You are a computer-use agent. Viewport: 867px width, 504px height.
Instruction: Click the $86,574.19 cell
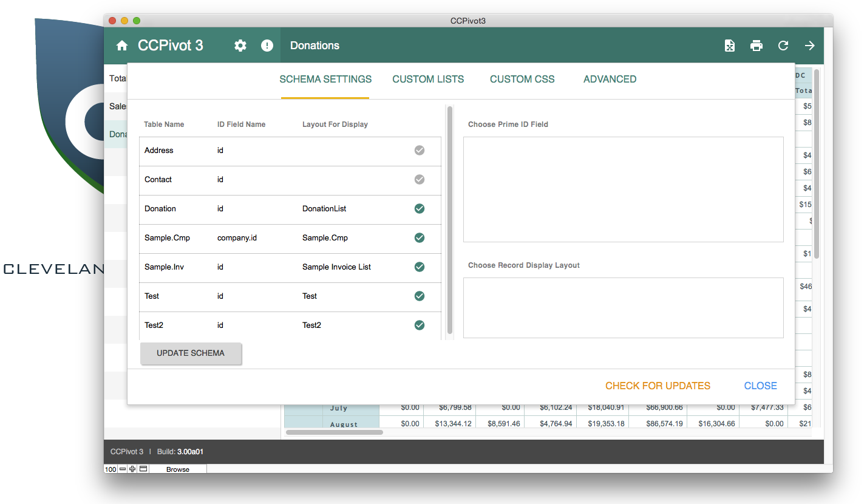coord(658,424)
